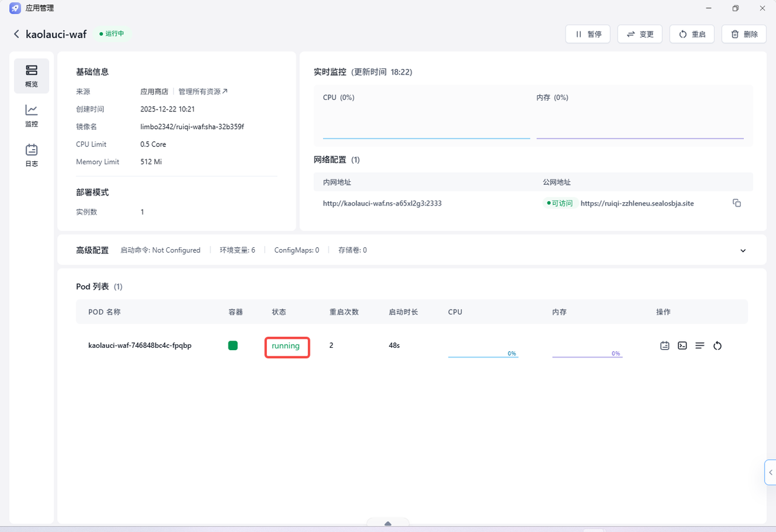
Task: Click pod name kaolauci-waf-746848bc4c-fpqbp
Action: tap(140, 345)
